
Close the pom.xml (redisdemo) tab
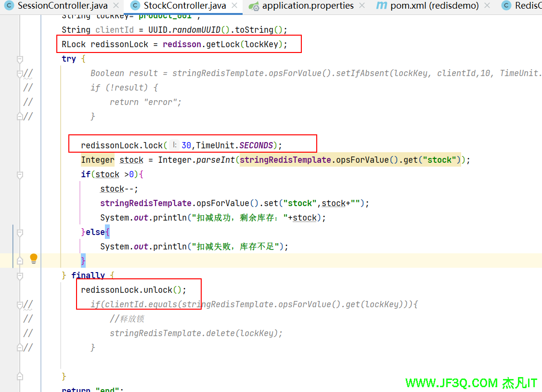point(487,6)
